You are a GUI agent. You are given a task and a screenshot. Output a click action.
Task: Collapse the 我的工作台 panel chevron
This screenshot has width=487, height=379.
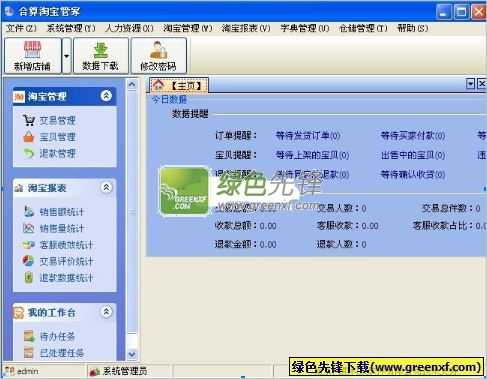tap(106, 312)
